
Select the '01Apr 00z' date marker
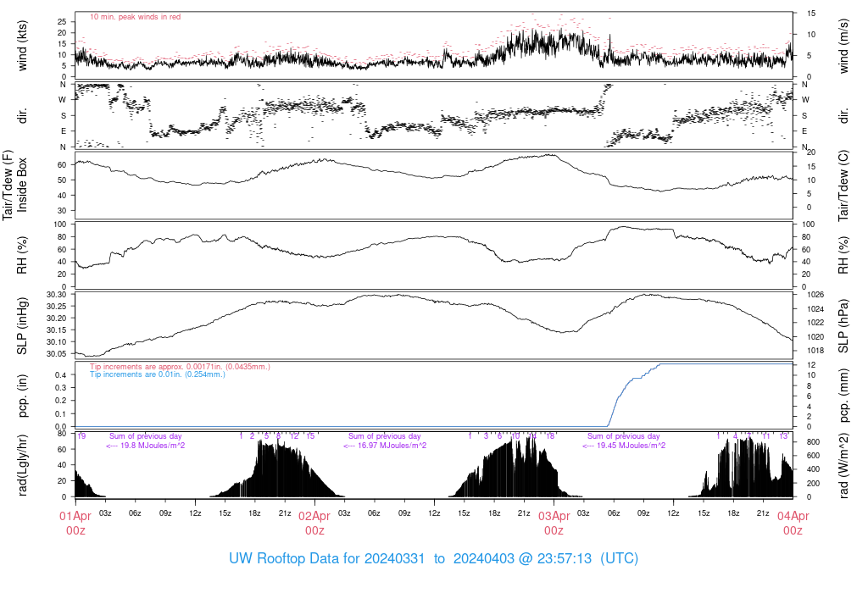pos(75,523)
